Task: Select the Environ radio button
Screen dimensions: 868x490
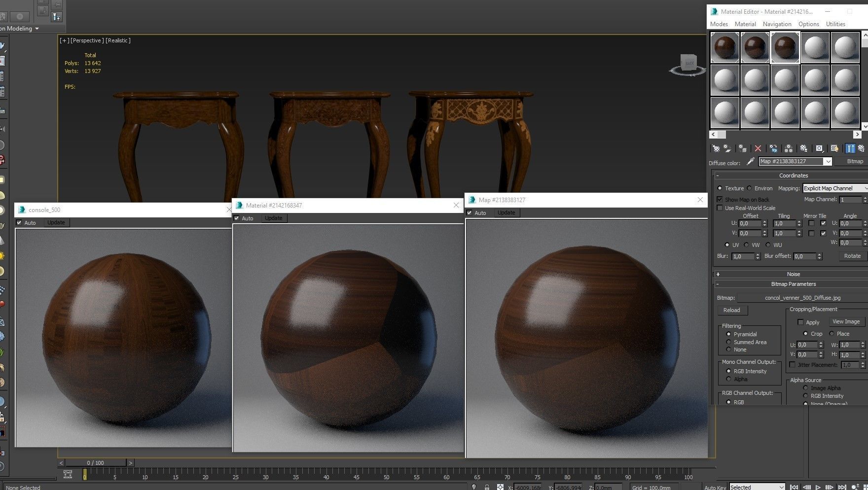Action: click(x=750, y=188)
